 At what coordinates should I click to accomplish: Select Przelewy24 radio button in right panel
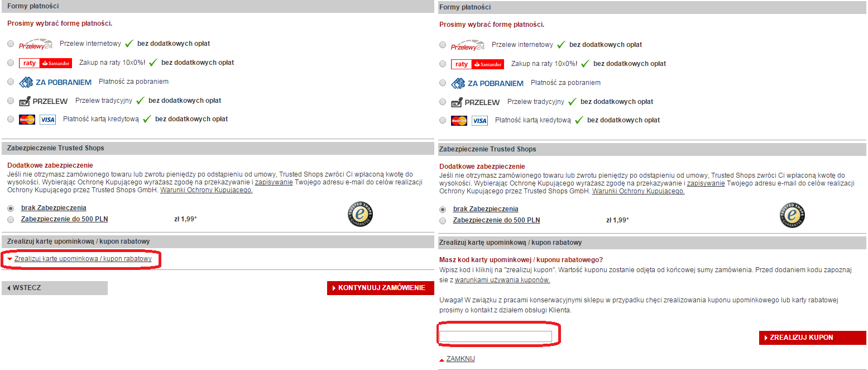tap(443, 45)
